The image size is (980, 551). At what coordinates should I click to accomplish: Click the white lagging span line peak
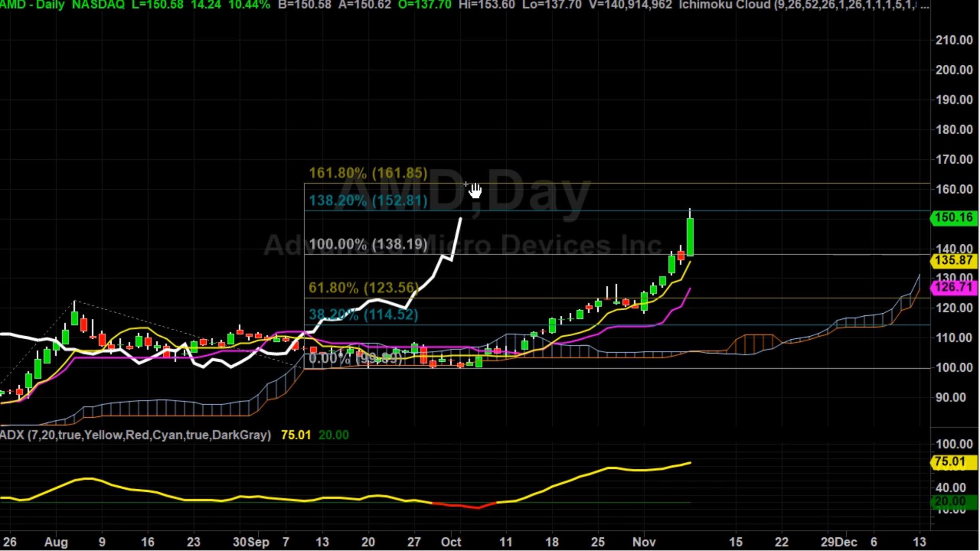pyautogui.click(x=460, y=219)
